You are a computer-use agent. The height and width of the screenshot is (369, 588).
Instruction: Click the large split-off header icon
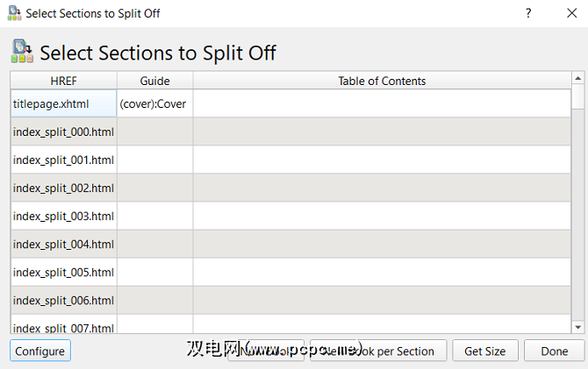tap(22, 52)
